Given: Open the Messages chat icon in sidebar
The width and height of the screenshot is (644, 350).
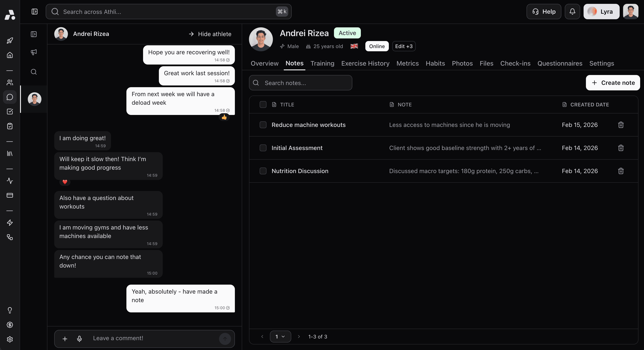Looking at the screenshot, I should point(10,97).
